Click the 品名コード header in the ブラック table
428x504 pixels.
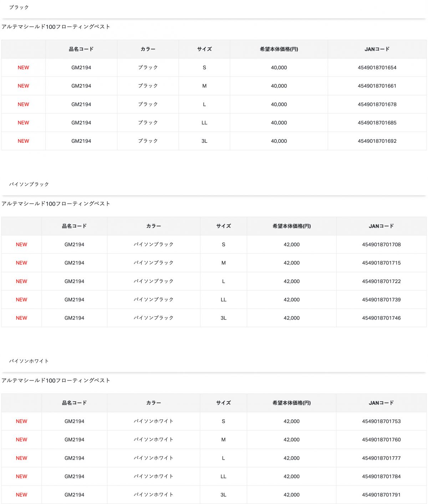point(81,49)
